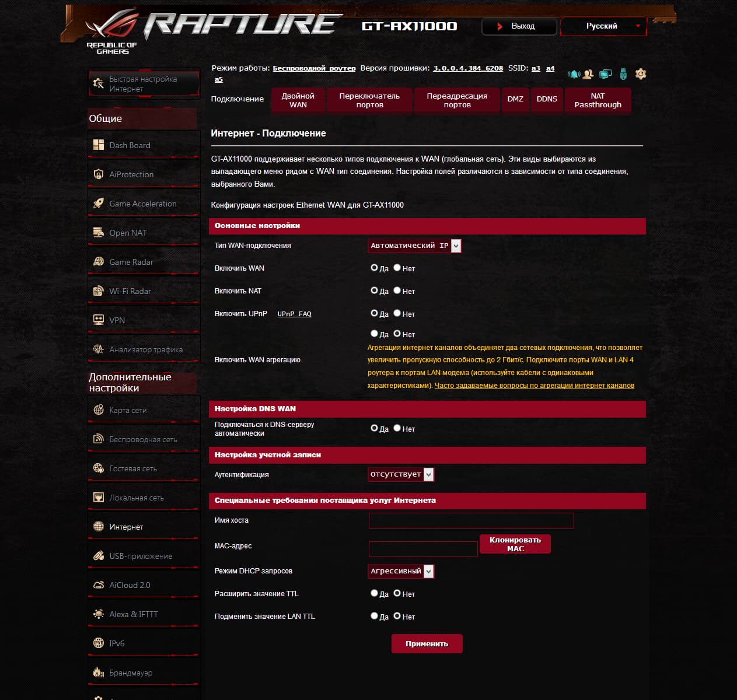Click the Имя хоста input field

pyautogui.click(x=471, y=520)
